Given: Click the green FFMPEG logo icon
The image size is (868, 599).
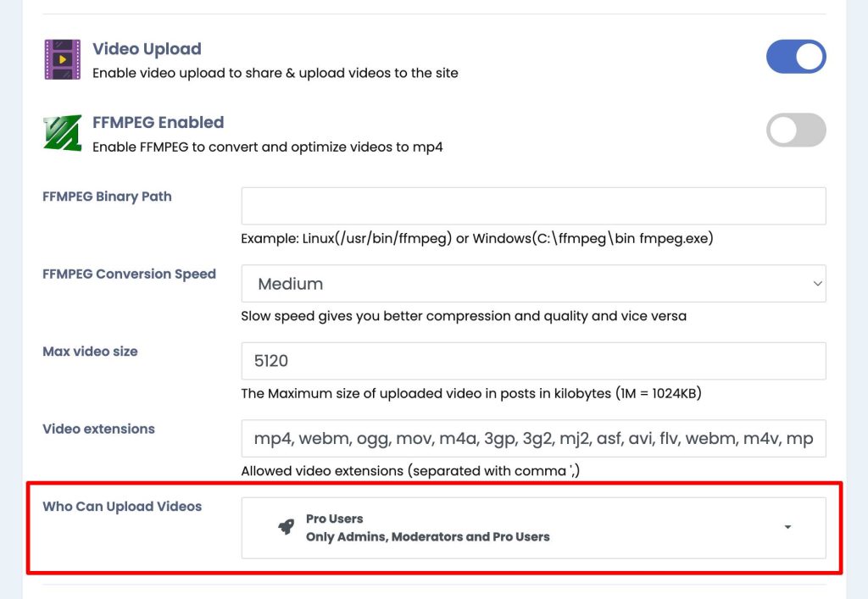Looking at the screenshot, I should click(62, 133).
